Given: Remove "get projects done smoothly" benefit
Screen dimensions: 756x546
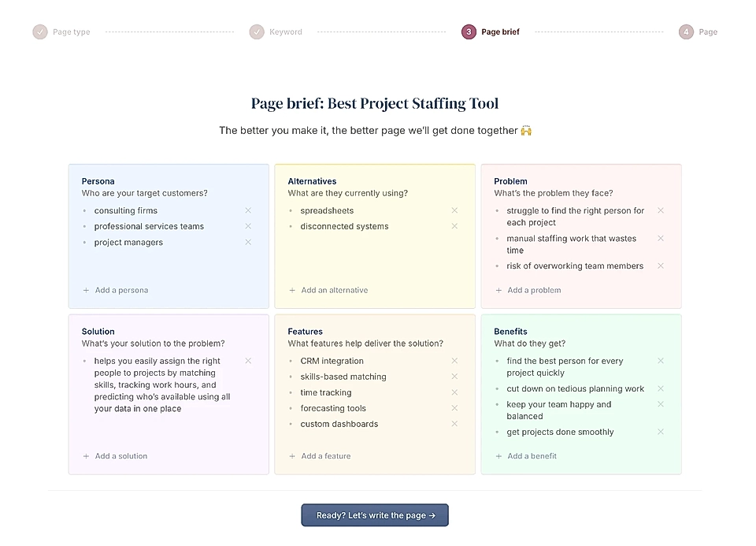Looking at the screenshot, I should pyautogui.click(x=660, y=432).
